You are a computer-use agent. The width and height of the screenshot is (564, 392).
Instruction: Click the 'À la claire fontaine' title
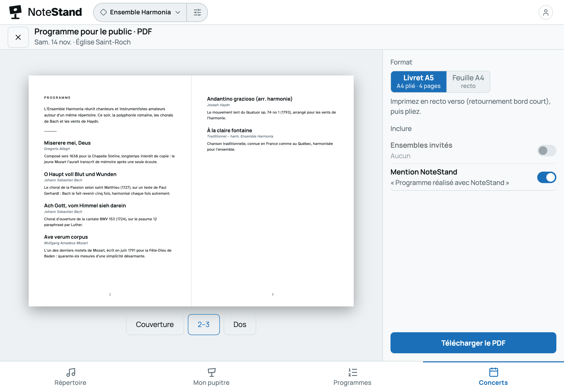pos(230,130)
